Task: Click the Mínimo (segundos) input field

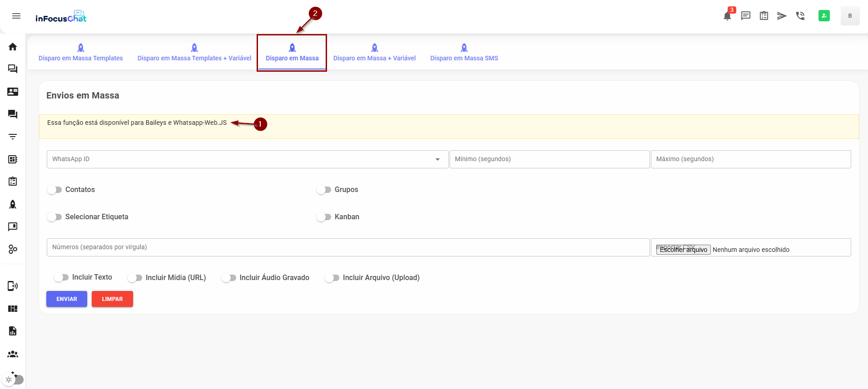Action: (549, 159)
